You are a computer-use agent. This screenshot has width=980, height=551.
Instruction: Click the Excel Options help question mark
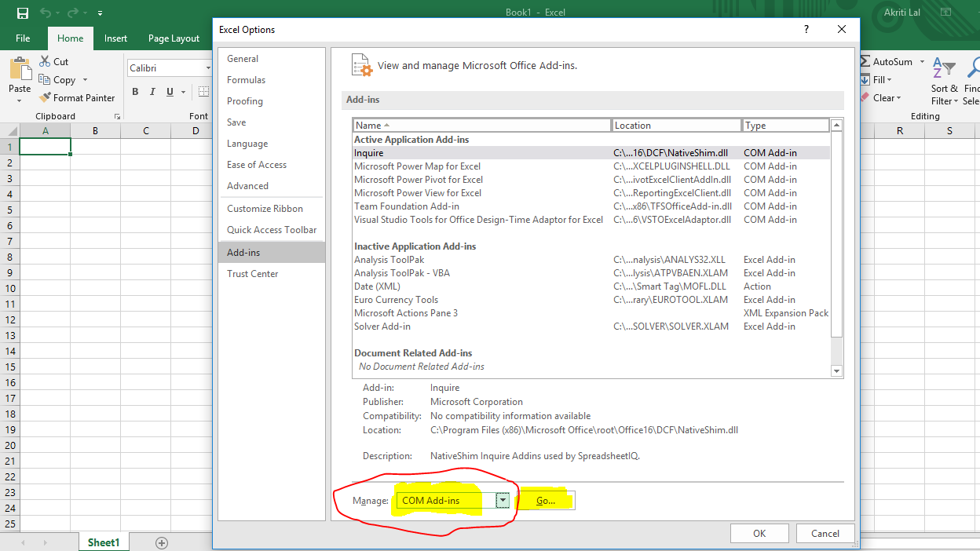click(806, 30)
